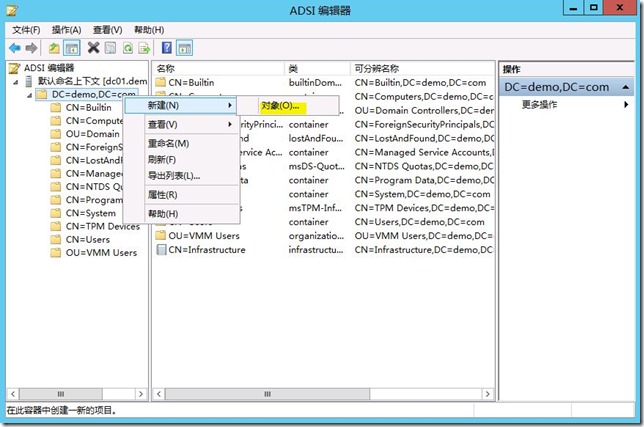Viewport: 644px width, 427px height.
Task: Click the tree pane horizontal scrollbar thumb
Action: [61, 394]
